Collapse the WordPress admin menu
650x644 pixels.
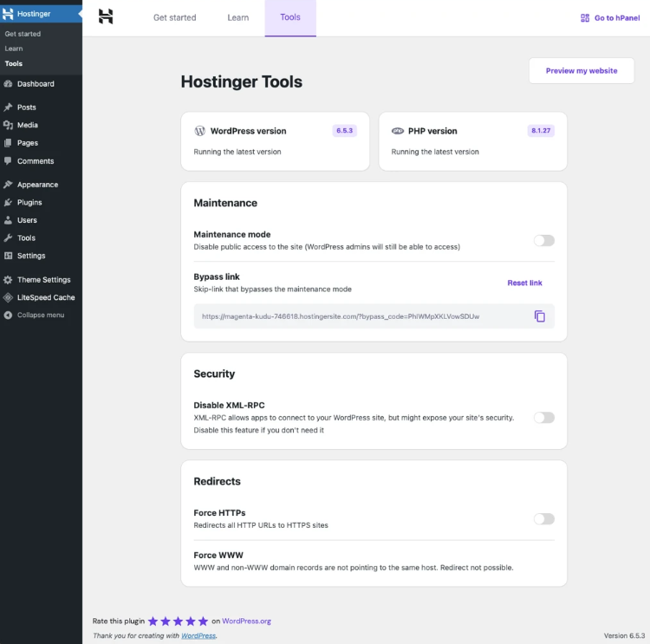coord(40,315)
